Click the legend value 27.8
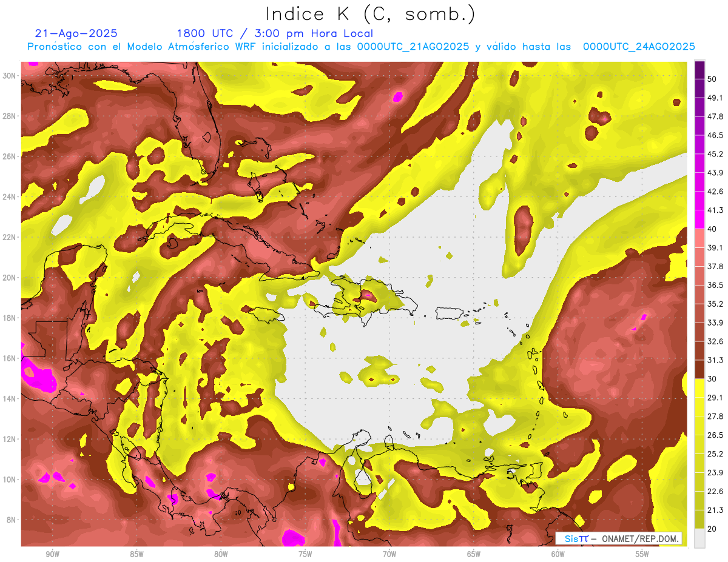The image size is (728, 562). 715,416
